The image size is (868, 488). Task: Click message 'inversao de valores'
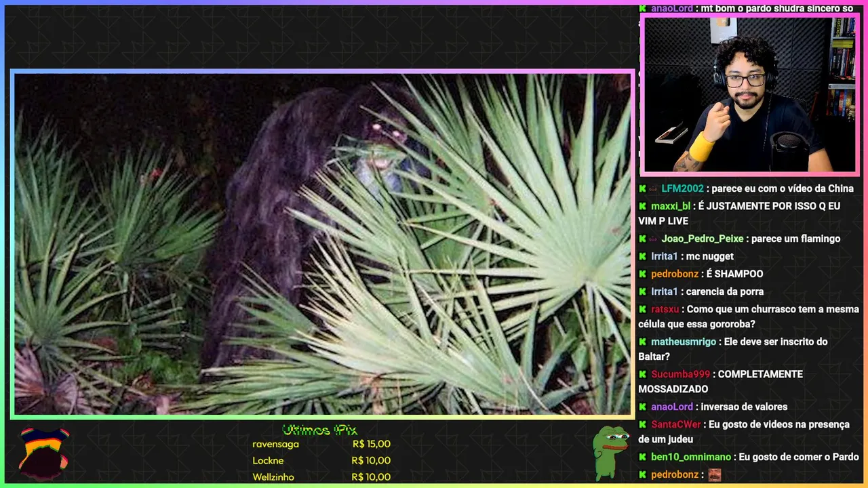744,407
